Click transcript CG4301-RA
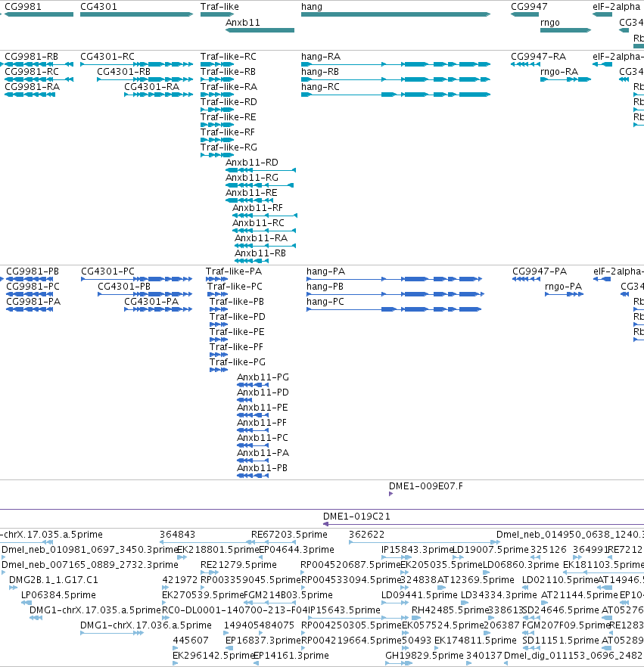 tap(159, 95)
